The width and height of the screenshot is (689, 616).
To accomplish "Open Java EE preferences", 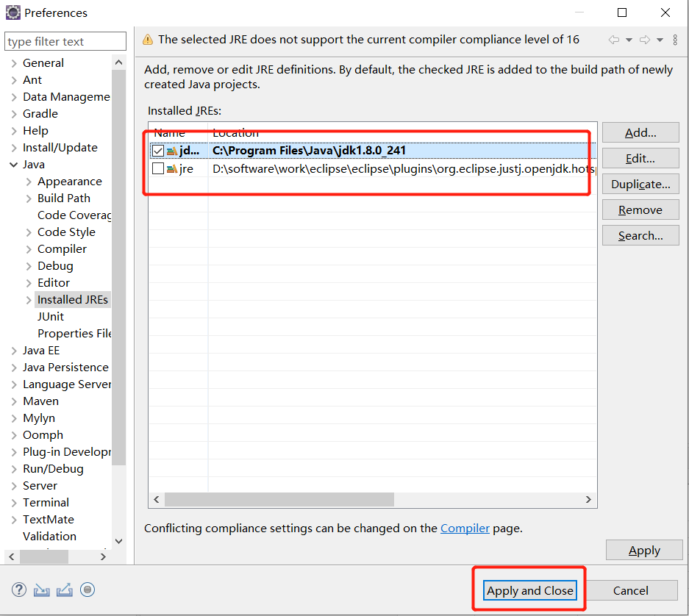I will 41,351.
